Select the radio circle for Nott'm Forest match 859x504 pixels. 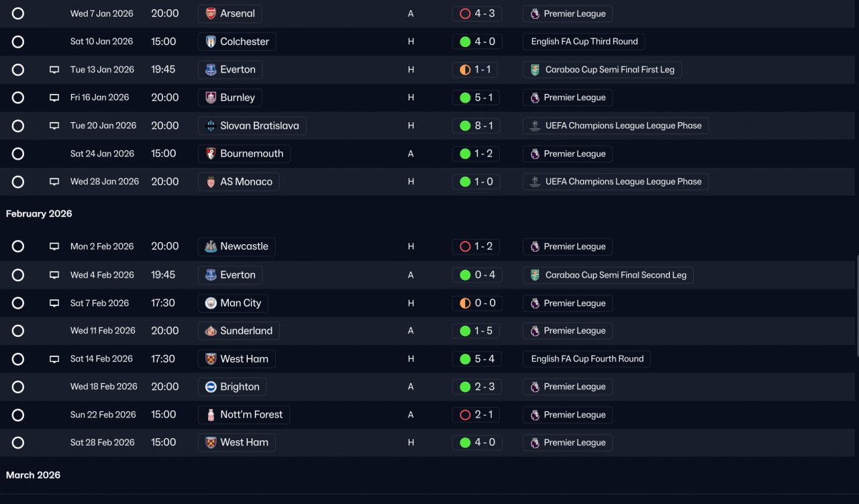click(18, 415)
